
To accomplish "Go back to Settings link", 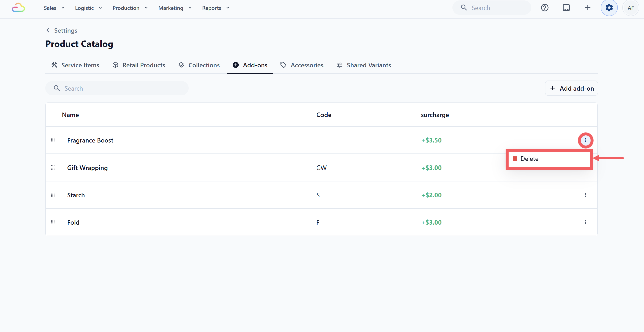I will coord(62,30).
